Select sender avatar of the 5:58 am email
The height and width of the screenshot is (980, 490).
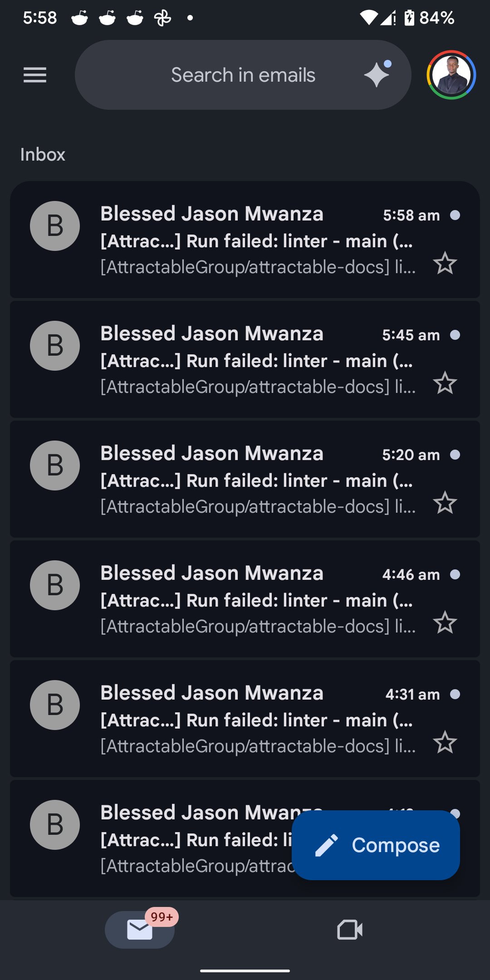point(55,226)
